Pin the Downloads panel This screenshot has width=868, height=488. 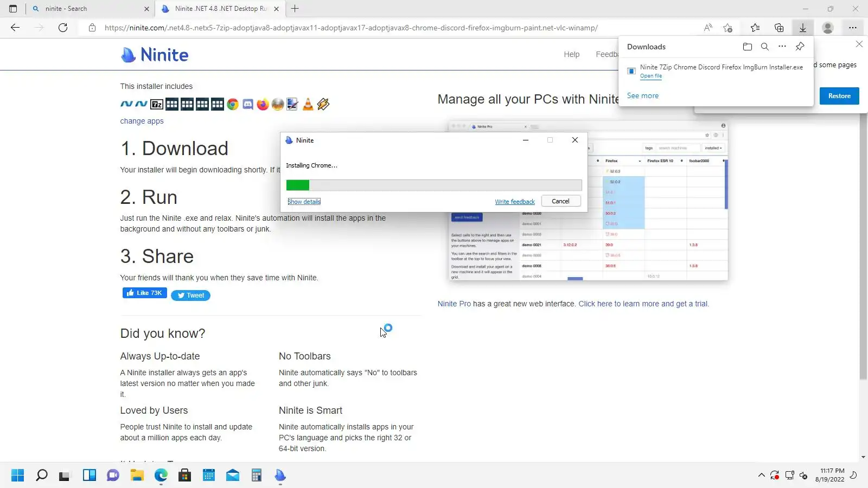click(800, 47)
